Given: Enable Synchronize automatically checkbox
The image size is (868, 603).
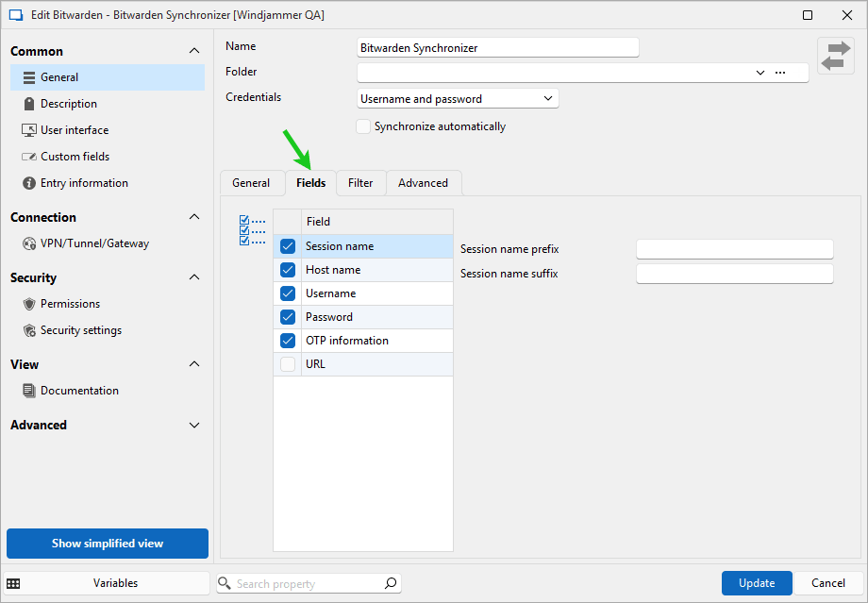Looking at the screenshot, I should pos(363,126).
